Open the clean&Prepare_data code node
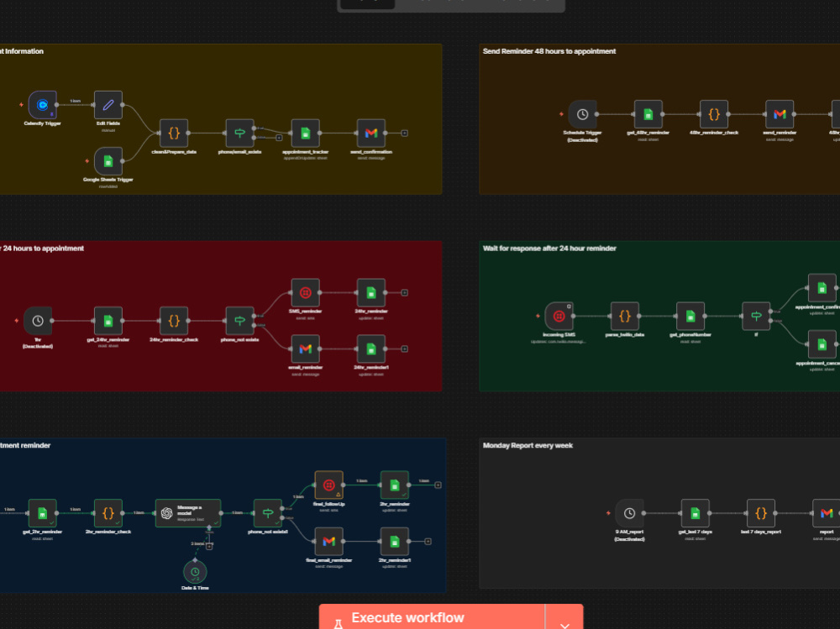The image size is (840, 629). click(174, 133)
